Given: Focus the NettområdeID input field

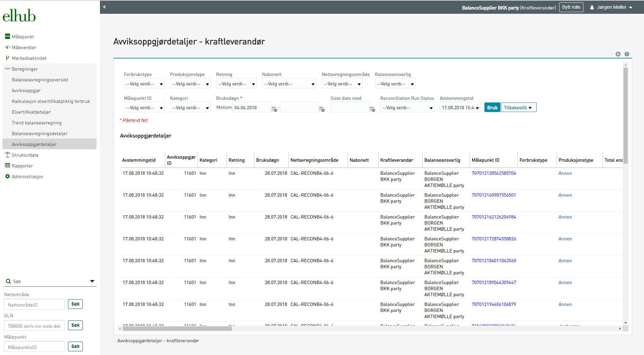Looking at the screenshot, I should point(34,305).
